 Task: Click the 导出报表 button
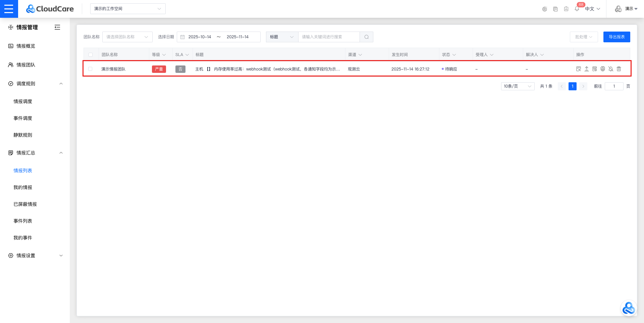tap(616, 37)
